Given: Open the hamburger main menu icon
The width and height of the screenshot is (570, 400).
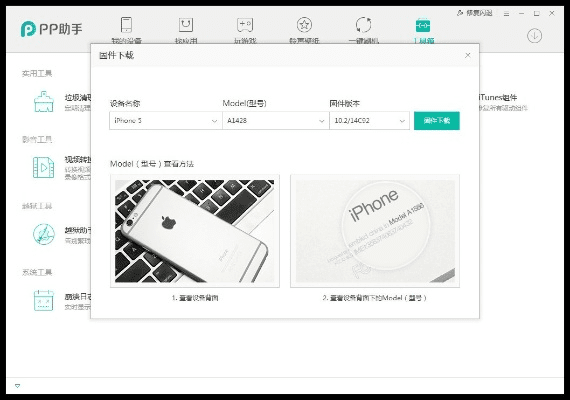Looking at the screenshot, I should coord(506,14).
